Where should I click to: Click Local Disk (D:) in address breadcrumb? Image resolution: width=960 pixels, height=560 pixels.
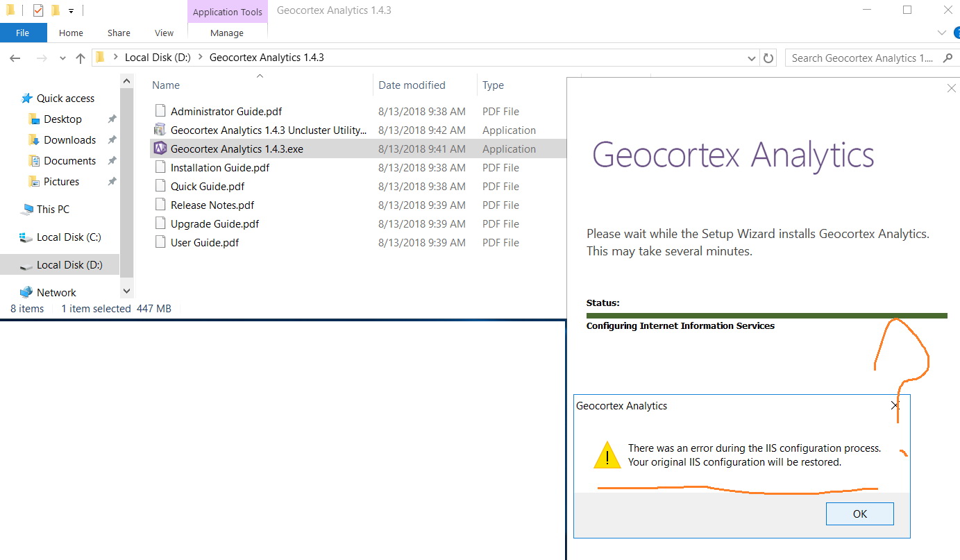click(x=158, y=58)
